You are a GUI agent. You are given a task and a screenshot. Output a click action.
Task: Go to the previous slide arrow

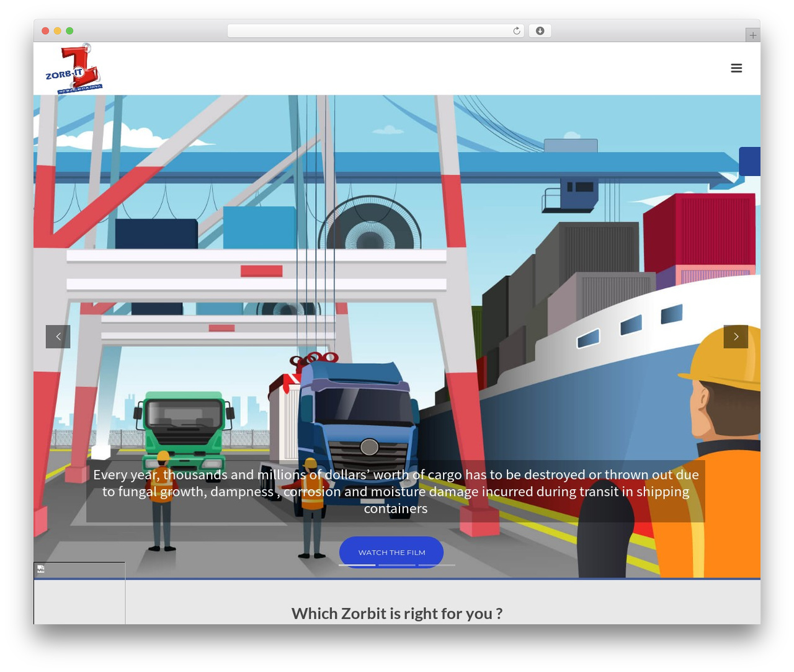(x=58, y=337)
